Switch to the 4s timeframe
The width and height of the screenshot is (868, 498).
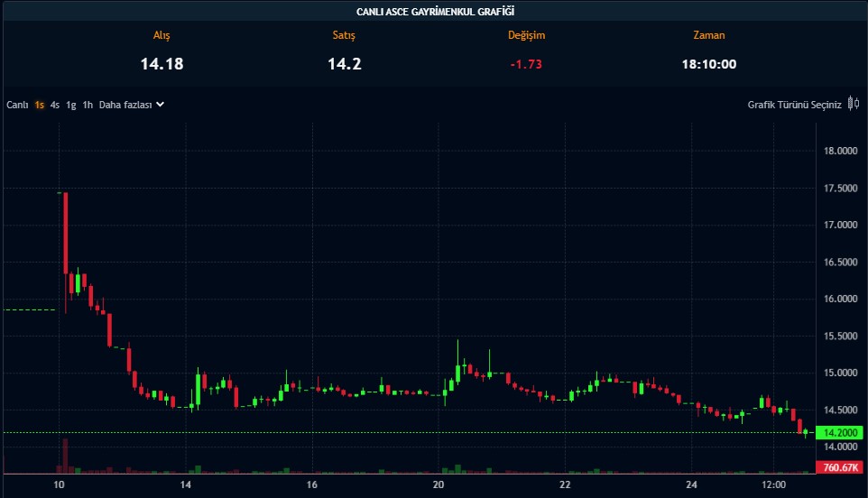55,105
